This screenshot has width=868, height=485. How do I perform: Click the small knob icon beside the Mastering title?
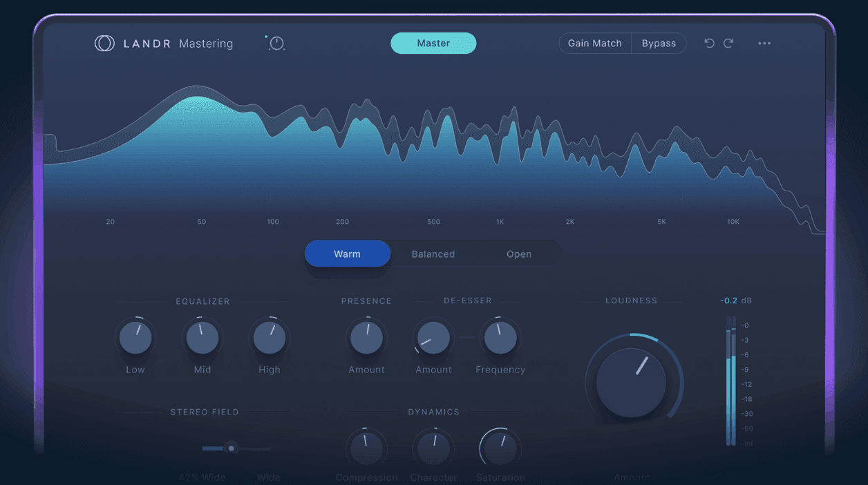point(275,43)
